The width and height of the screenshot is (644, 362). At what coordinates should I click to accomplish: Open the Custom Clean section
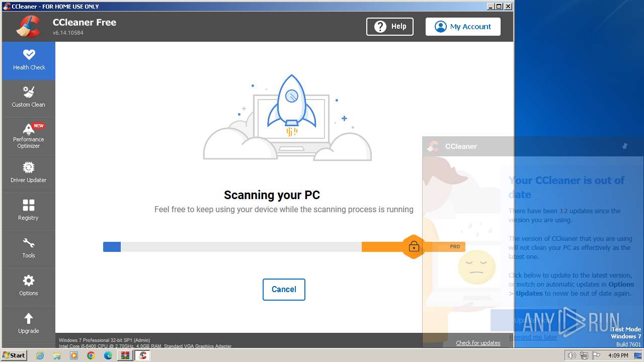tap(29, 99)
